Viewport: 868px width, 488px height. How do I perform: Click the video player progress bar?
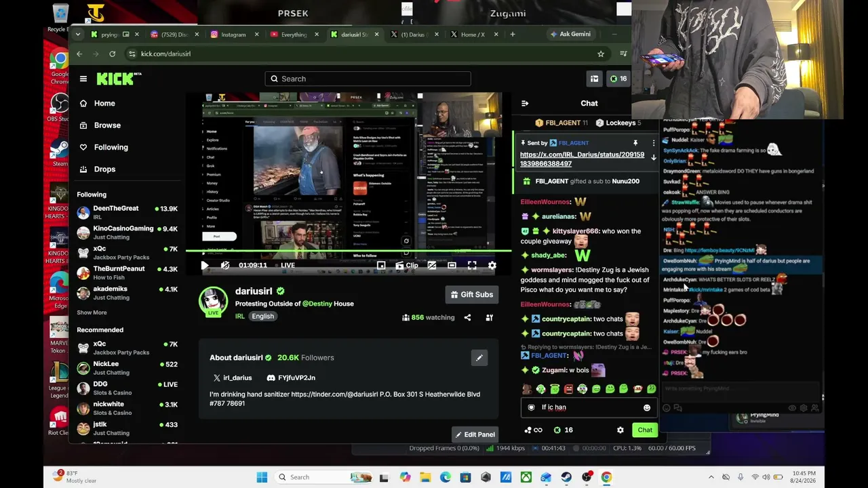349,251
